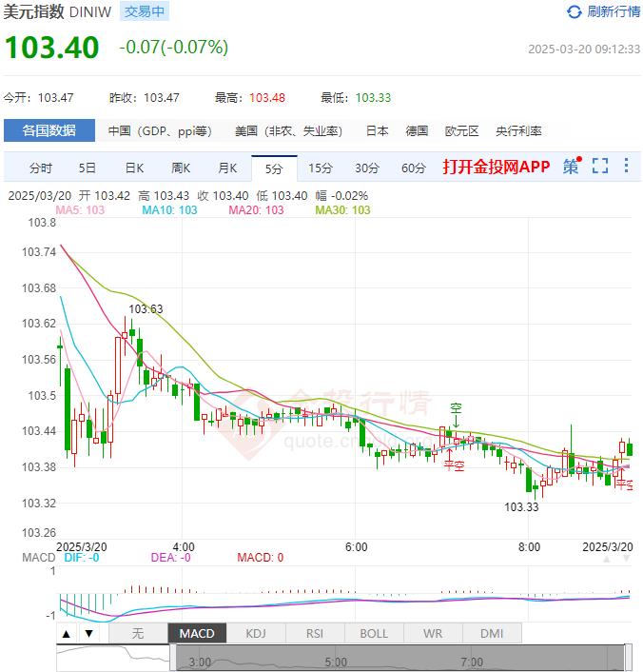This screenshot has height=672, width=643.
Task: Click the 各国数据 button
Action: (49, 131)
